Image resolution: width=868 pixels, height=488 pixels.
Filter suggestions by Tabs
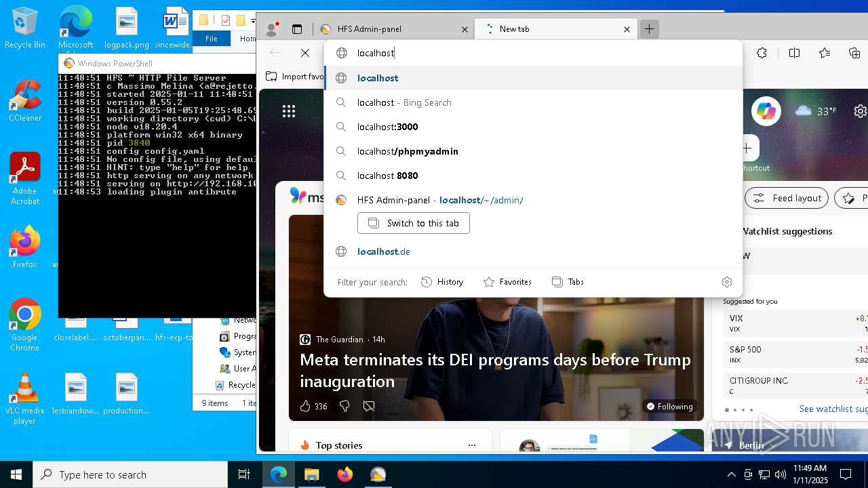(568, 282)
